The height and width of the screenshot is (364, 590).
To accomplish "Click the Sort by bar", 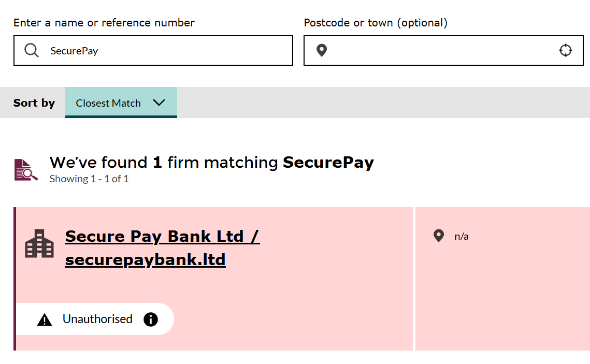I will (x=34, y=103).
